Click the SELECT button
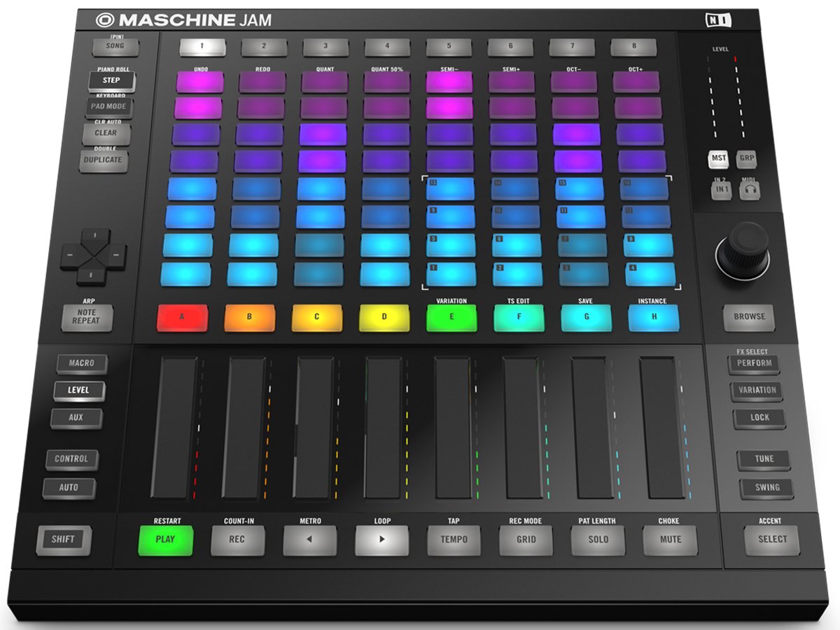 click(772, 540)
